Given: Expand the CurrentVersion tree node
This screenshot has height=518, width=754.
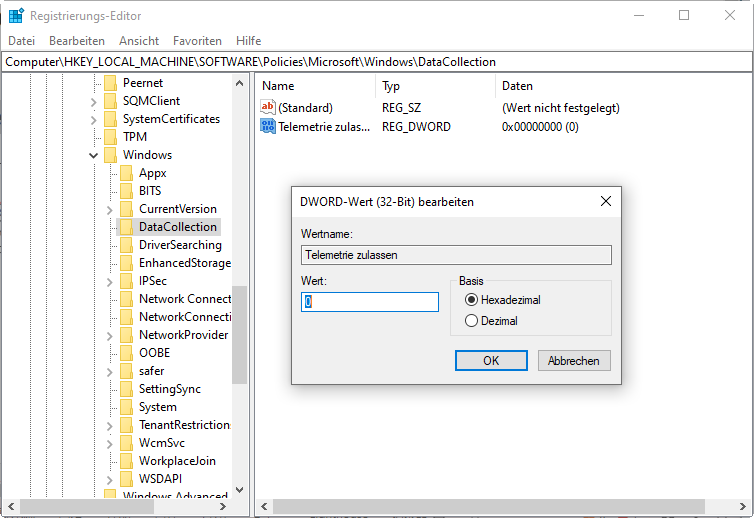Looking at the screenshot, I should click(x=109, y=210).
